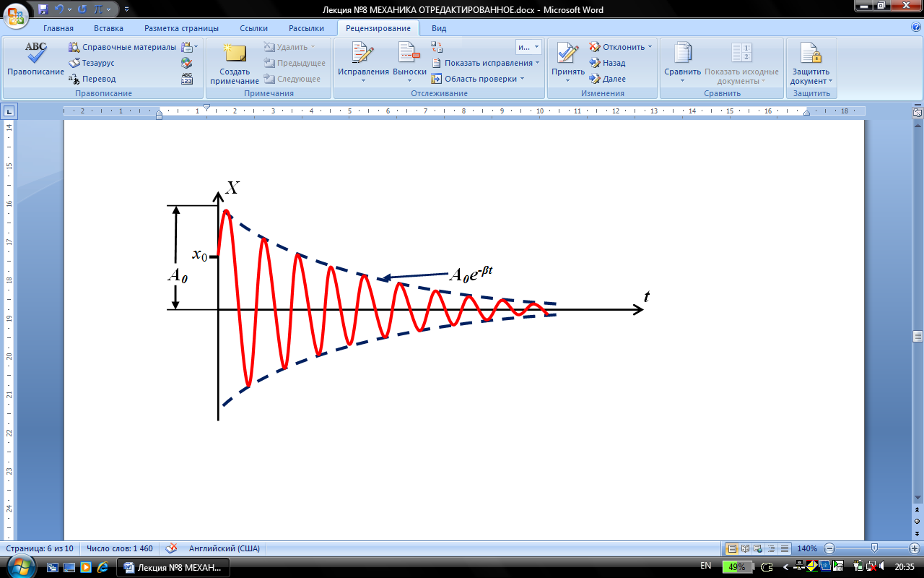The height and width of the screenshot is (578, 924).
Task: Click the proofing errors status icon
Action: [172, 548]
